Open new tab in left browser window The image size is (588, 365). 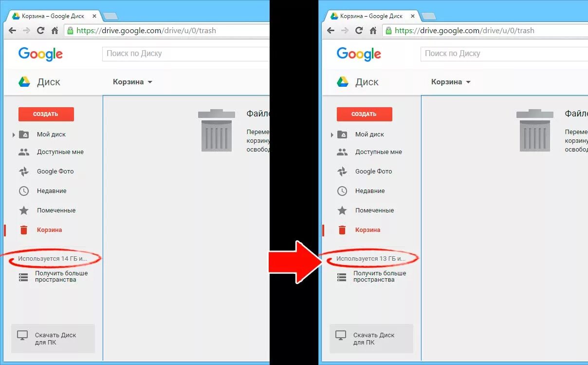pos(110,17)
